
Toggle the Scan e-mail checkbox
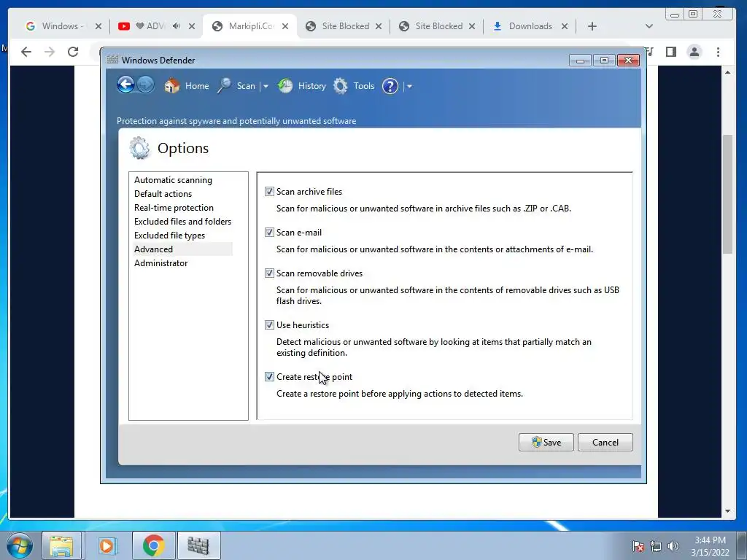click(x=270, y=233)
